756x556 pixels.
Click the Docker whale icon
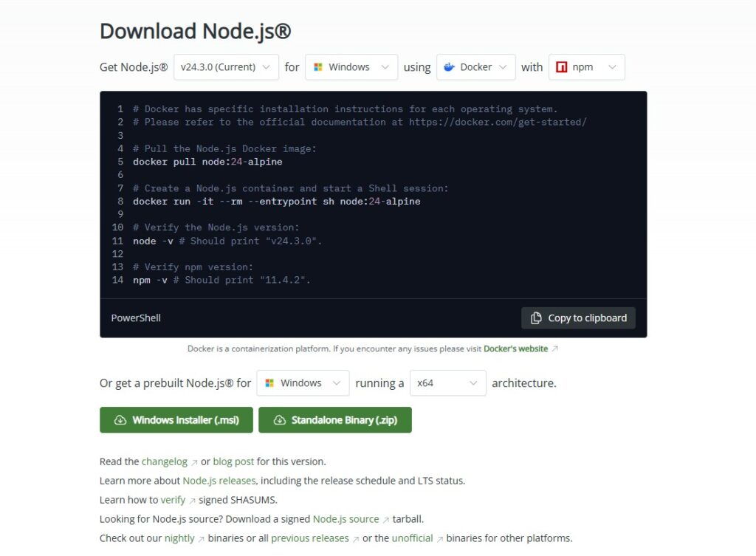point(449,67)
